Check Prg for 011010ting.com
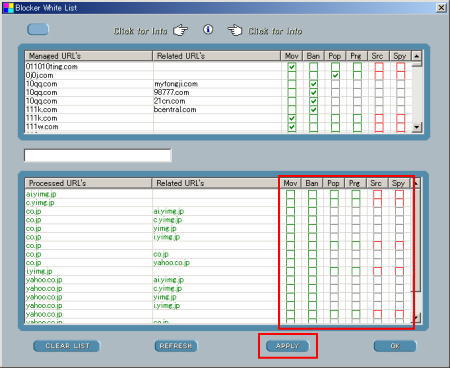Screen dimensions: 450x368 pos(357,67)
